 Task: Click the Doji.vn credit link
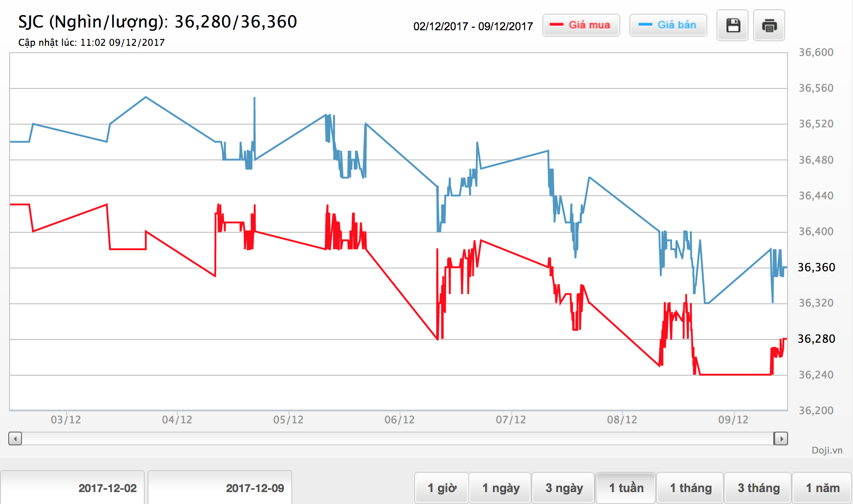[x=827, y=450]
